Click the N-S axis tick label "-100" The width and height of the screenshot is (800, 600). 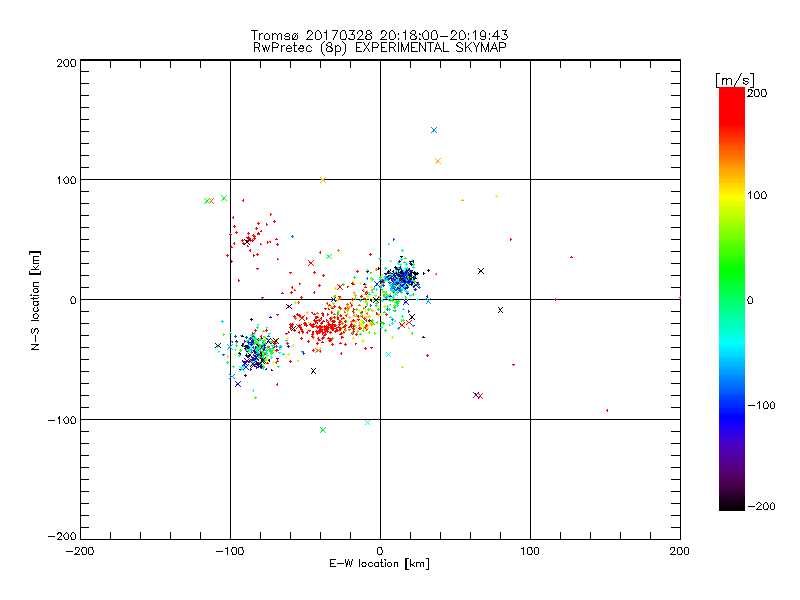click(62, 420)
